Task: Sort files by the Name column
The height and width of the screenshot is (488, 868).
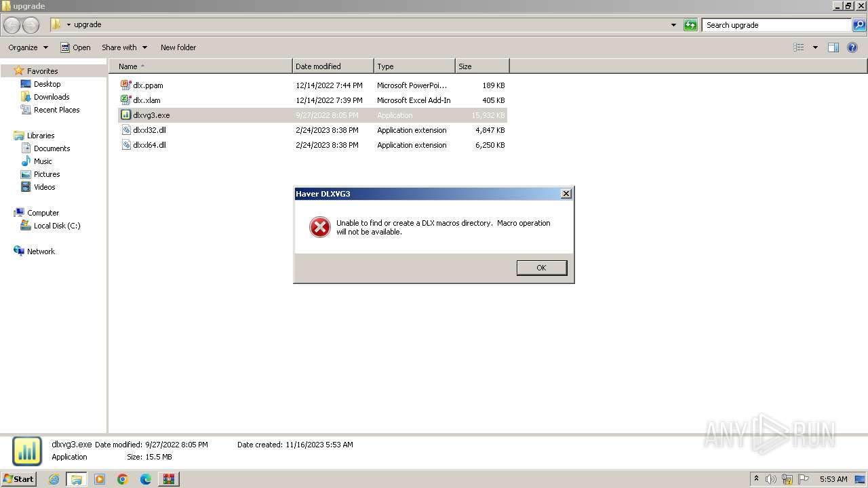Action: [200, 66]
